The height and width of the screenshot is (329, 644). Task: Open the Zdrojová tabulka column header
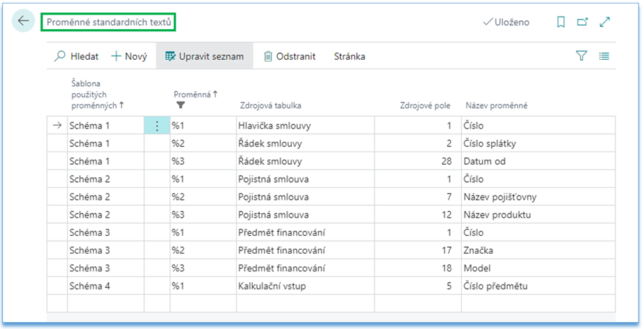[270, 106]
